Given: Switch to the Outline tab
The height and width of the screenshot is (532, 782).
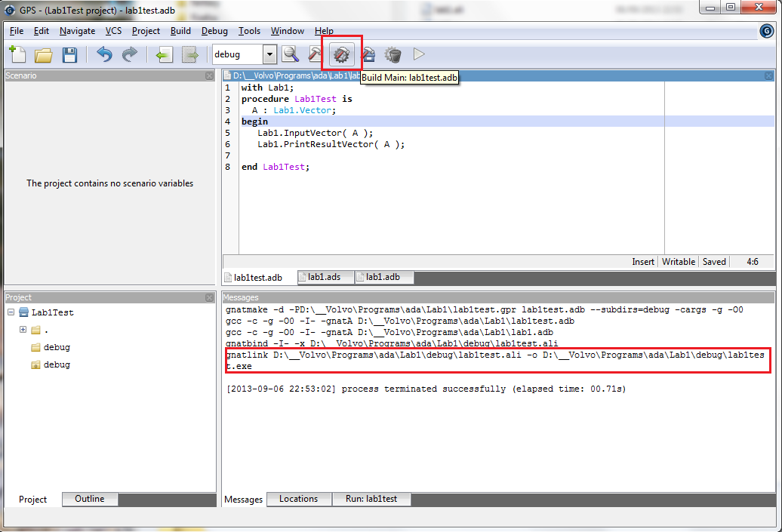Looking at the screenshot, I should [x=90, y=499].
